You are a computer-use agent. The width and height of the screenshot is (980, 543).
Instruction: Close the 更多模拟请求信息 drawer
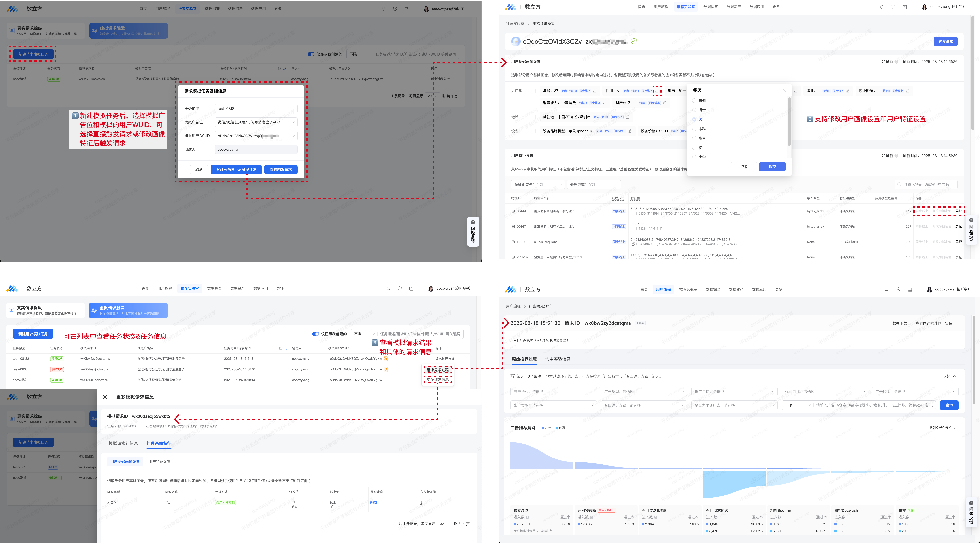point(105,397)
